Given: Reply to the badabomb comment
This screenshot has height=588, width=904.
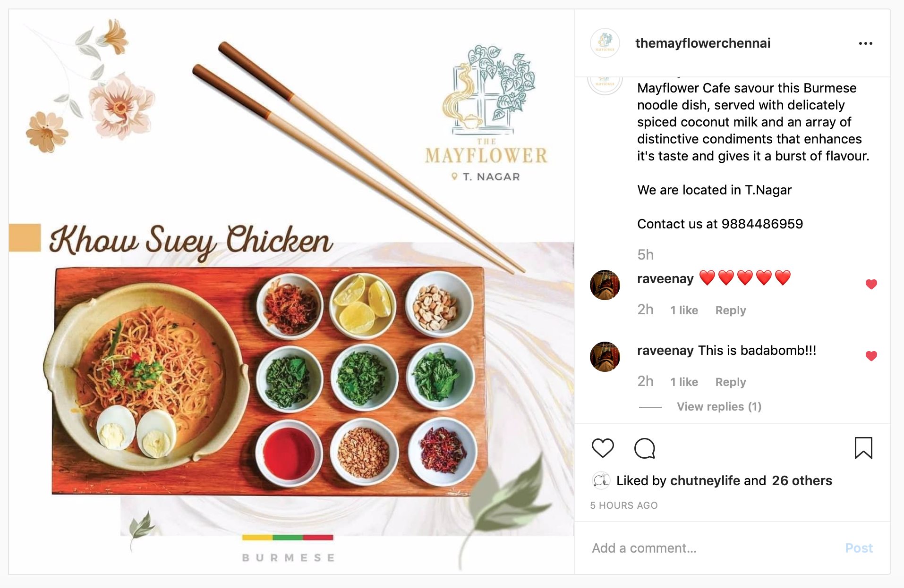Looking at the screenshot, I should (x=731, y=382).
